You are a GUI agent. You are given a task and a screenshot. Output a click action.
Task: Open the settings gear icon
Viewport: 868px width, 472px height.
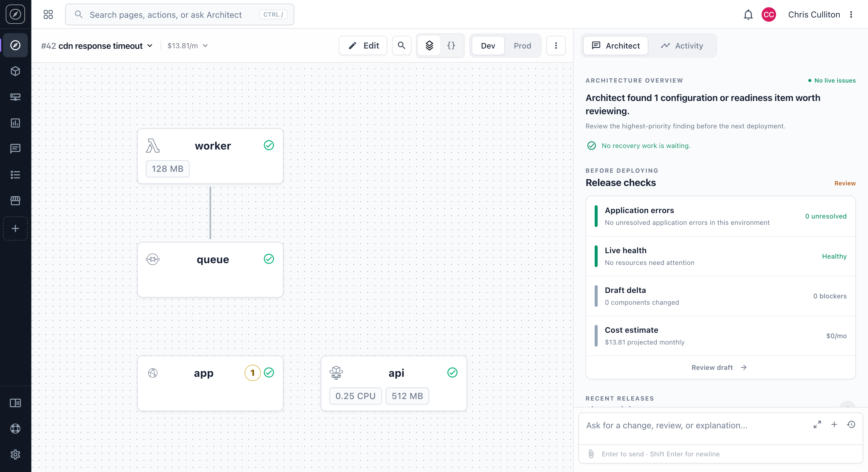tap(15, 455)
